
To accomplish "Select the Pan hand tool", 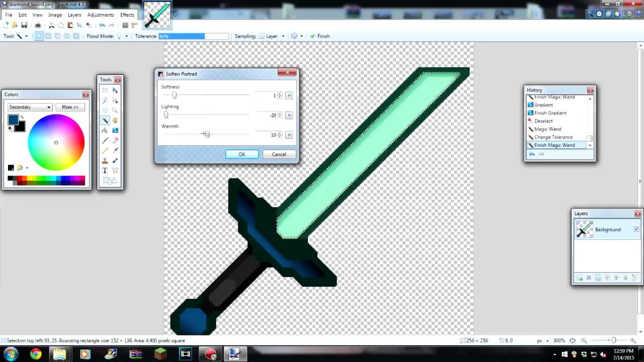I will coord(115,120).
